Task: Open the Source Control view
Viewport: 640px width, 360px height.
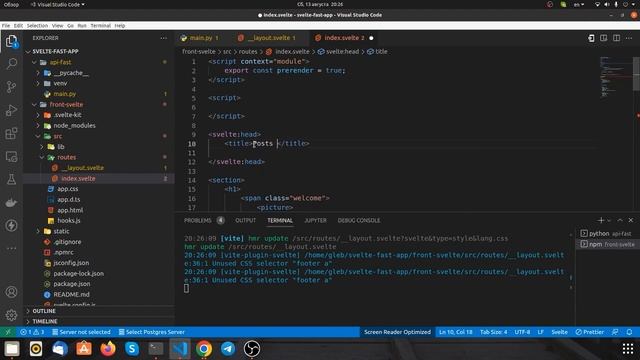Action: pos(11,87)
